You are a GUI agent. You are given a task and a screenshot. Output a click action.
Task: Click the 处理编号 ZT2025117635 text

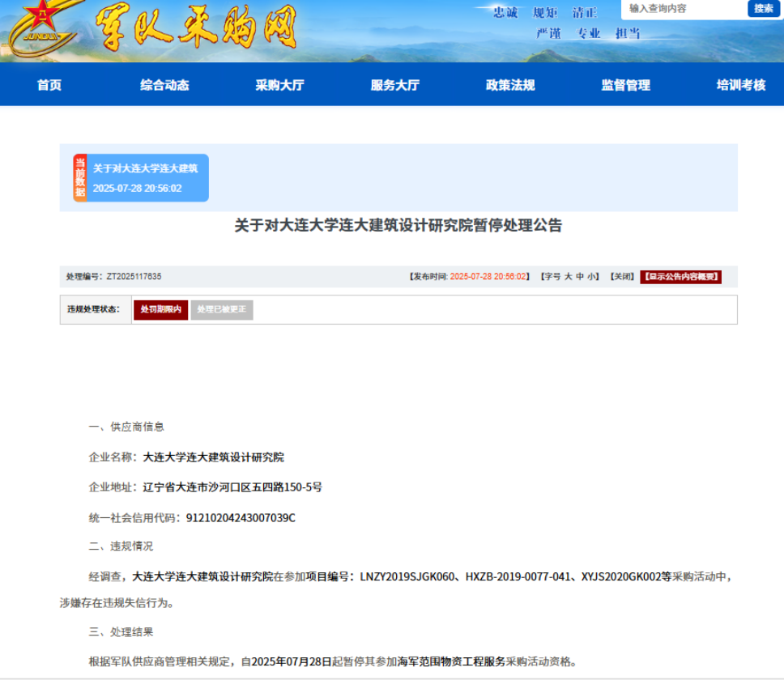(114, 276)
